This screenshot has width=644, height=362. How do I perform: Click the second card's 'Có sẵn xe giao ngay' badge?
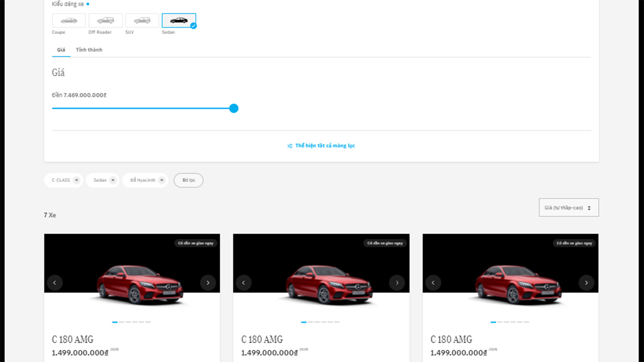click(x=385, y=243)
